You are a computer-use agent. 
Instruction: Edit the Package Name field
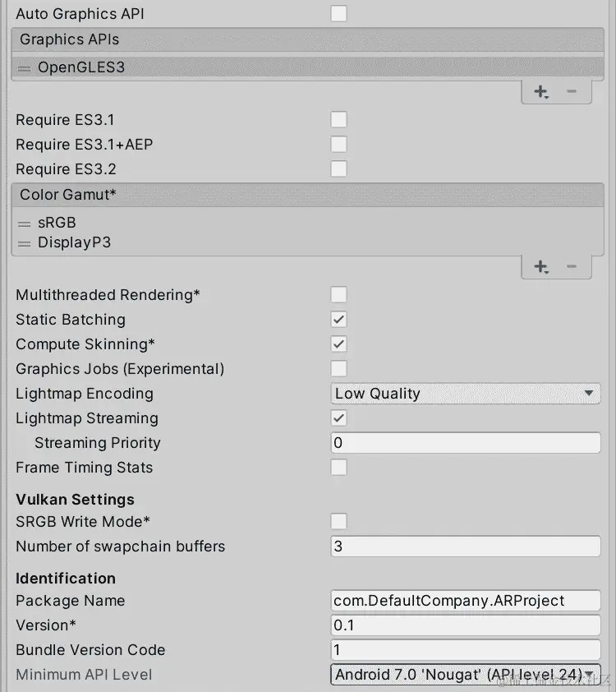click(x=465, y=600)
